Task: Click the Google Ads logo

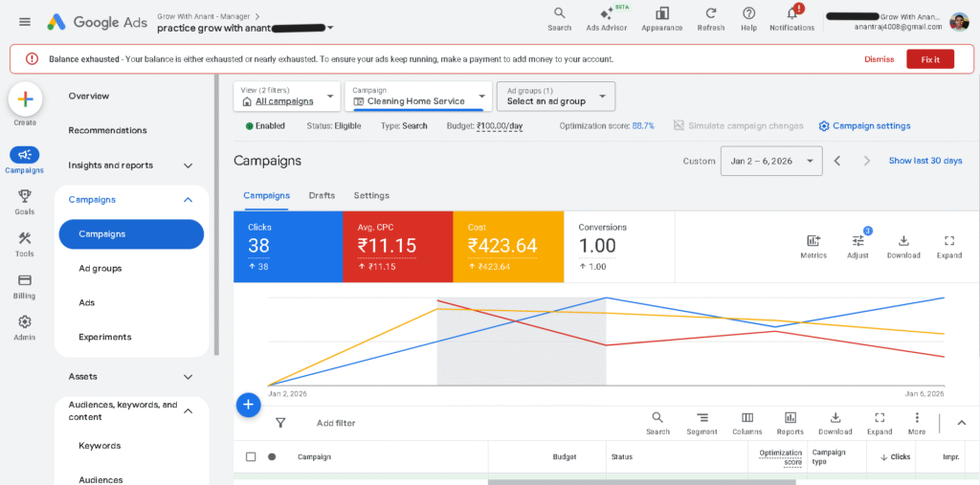Action: [98, 22]
